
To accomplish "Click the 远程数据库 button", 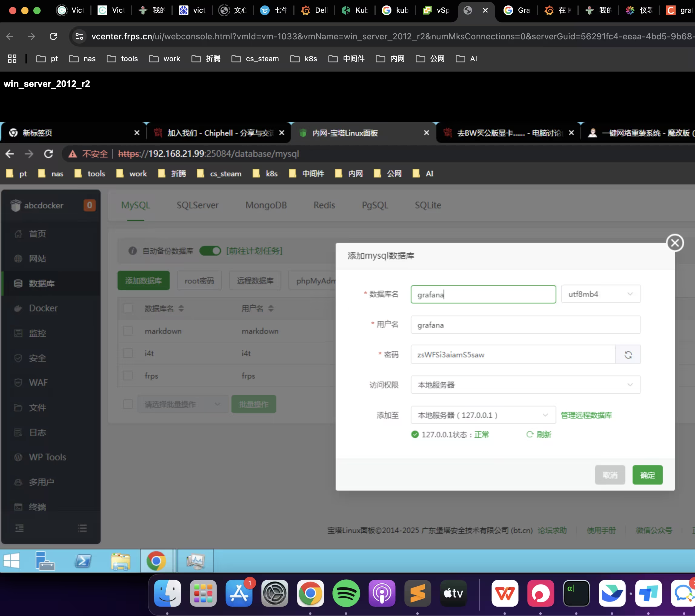I will (x=255, y=280).
